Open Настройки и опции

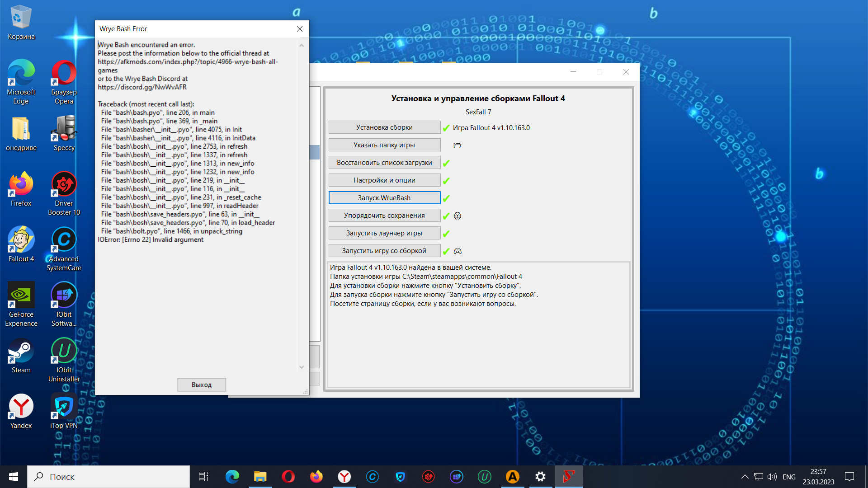click(x=384, y=180)
